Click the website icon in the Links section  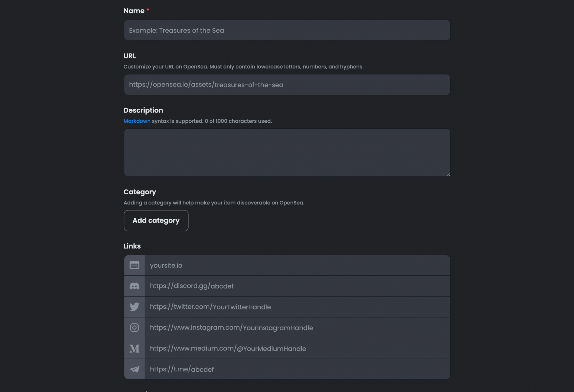coord(134,265)
